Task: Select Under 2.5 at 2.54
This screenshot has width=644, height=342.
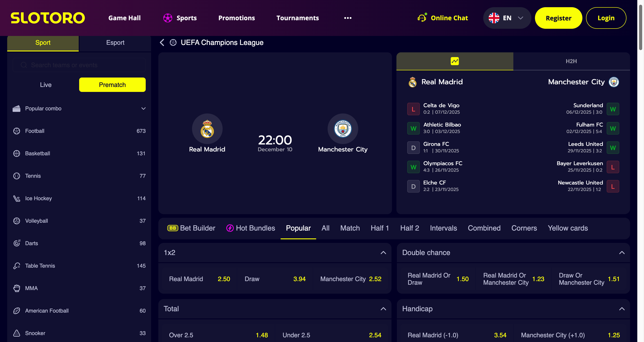Action: [332, 335]
